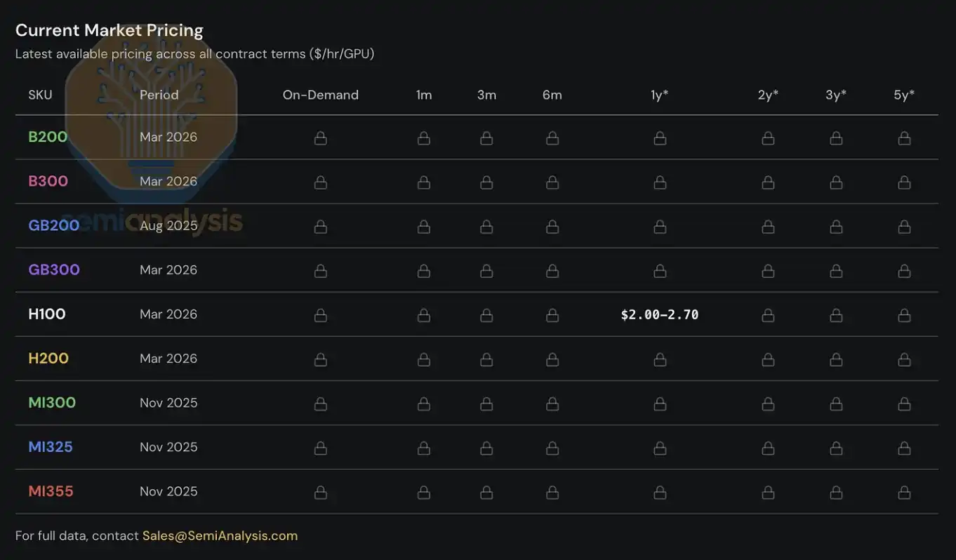This screenshot has width=956, height=560.
Task: Click the MI300 2y lock icon
Action: pos(768,404)
